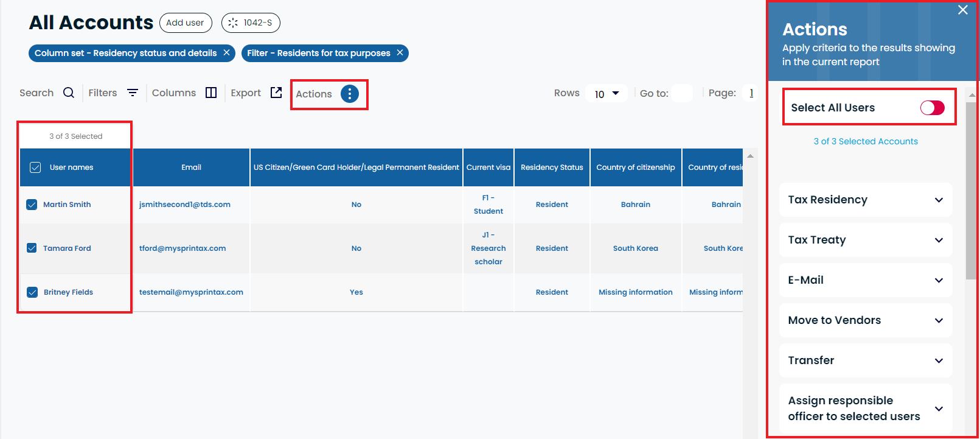
Task: Click email tford@mysprintax.com
Action: 182,248
